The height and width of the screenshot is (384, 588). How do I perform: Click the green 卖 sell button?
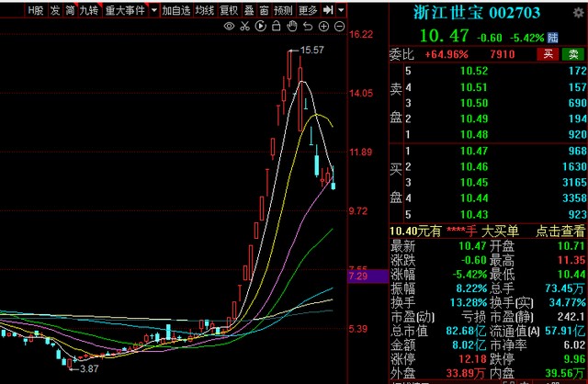(x=573, y=54)
